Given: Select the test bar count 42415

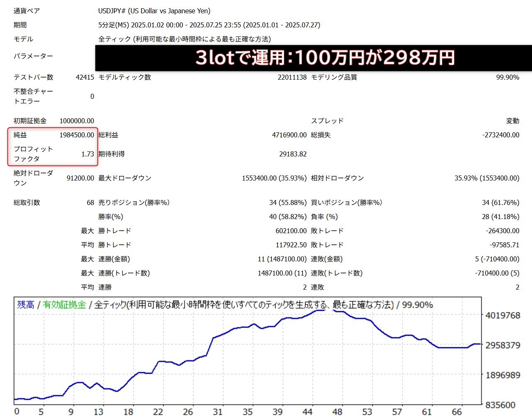Looking at the screenshot, I should (x=85, y=77).
